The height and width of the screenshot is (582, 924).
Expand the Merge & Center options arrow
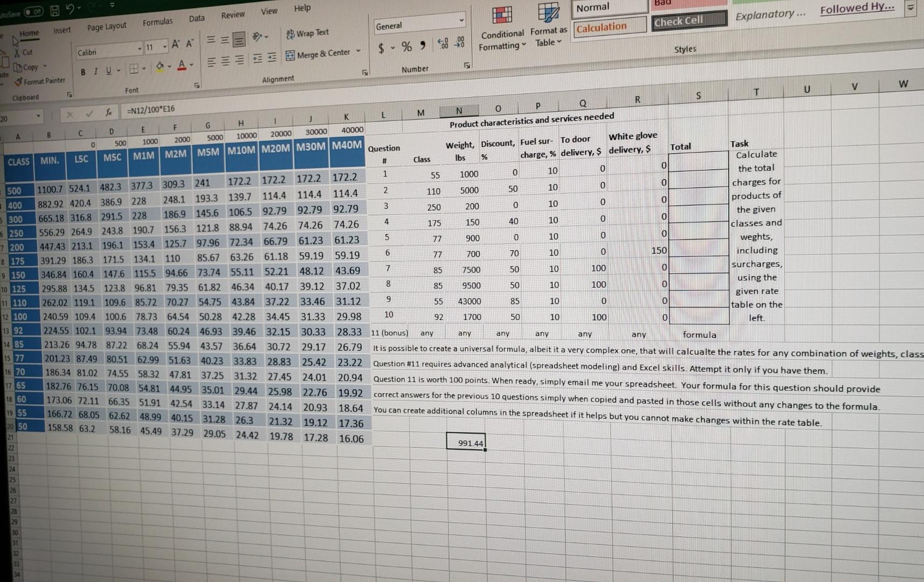tap(359, 51)
